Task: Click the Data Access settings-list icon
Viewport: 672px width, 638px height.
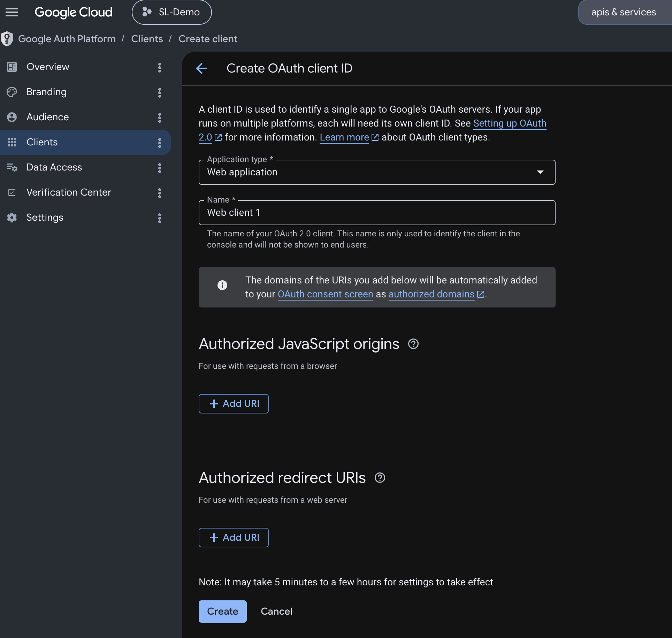Action: coord(12,167)
